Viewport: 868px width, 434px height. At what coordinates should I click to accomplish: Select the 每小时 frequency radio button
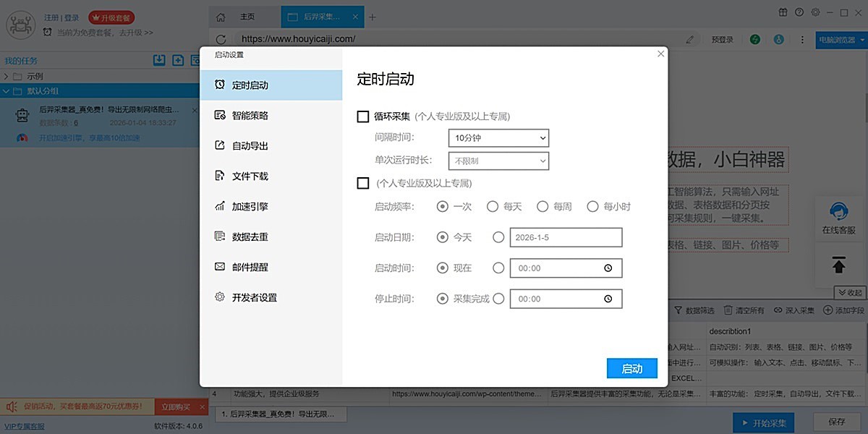tap(593, 207)
